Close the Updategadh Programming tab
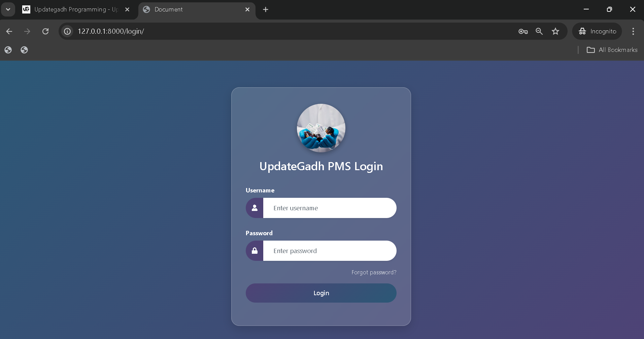The image size is (644, 339). click(x=127, y=9)
